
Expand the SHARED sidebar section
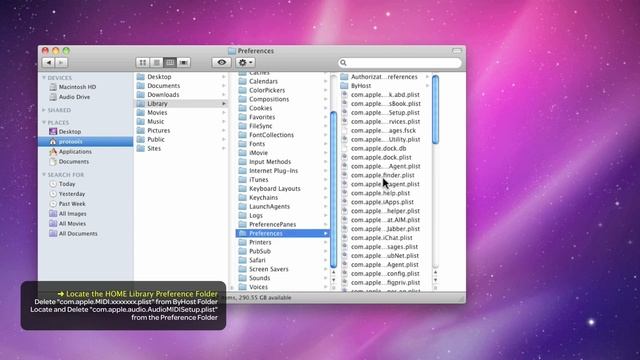44,110
